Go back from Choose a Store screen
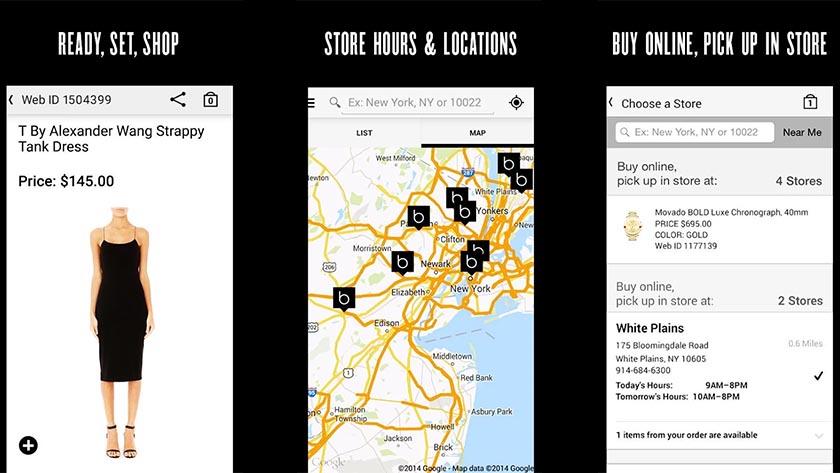This screenshot has height=473, width=840. (x=611, y=102)
